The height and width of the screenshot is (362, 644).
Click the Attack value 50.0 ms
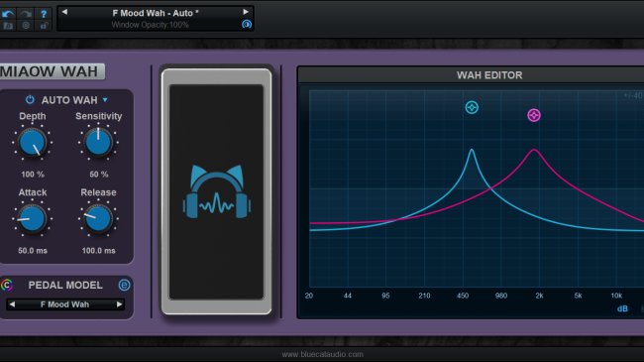pyautogui.click(x=33, y=251)
